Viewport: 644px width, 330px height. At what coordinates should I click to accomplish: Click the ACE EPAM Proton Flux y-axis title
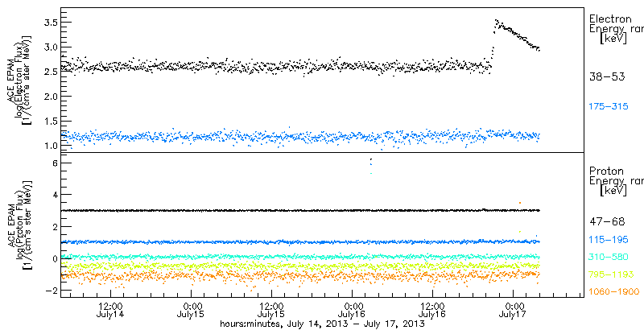[20, 225]
